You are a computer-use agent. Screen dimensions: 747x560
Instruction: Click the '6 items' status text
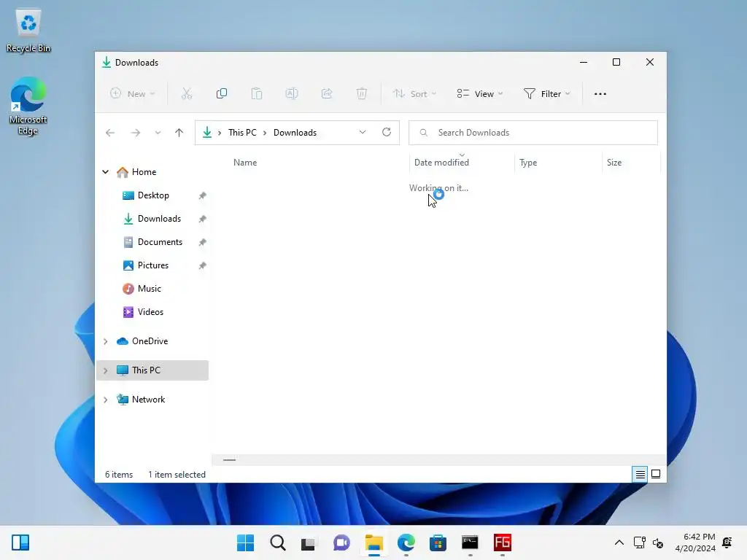tap(119, 475)
